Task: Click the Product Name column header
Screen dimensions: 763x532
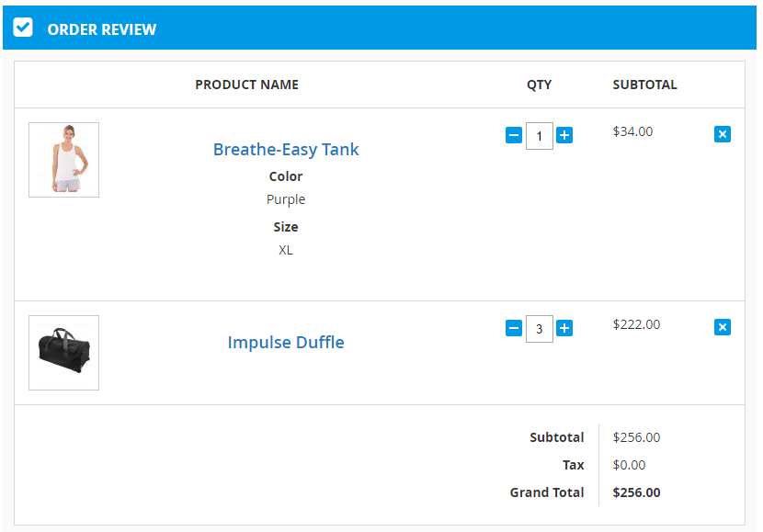Action: pyautogui.click(x=246, y=85)
